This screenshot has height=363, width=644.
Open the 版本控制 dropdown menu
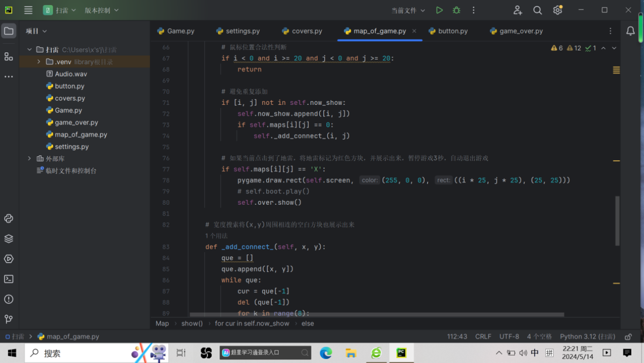[101, 10]
